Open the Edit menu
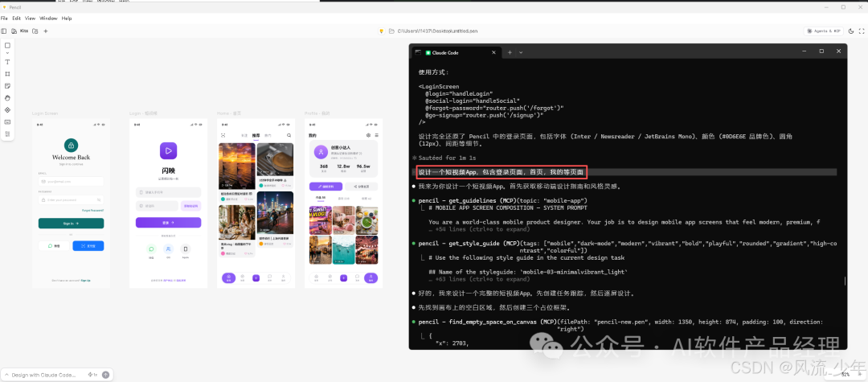Viewport: 868px width, 382px height. (x=17, y=18)
